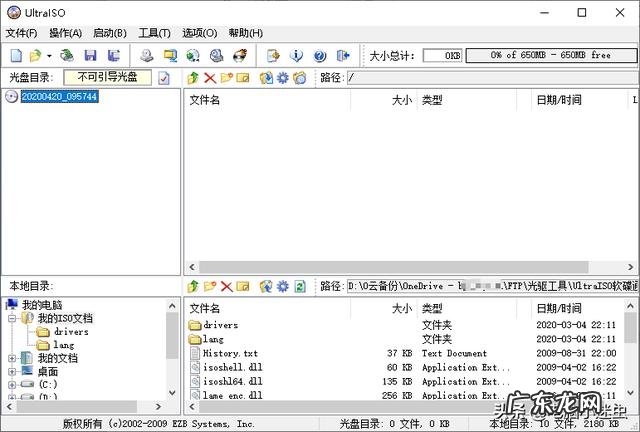
Task: Click down arrow of local file list scrollbar
Action: point(630,393)
